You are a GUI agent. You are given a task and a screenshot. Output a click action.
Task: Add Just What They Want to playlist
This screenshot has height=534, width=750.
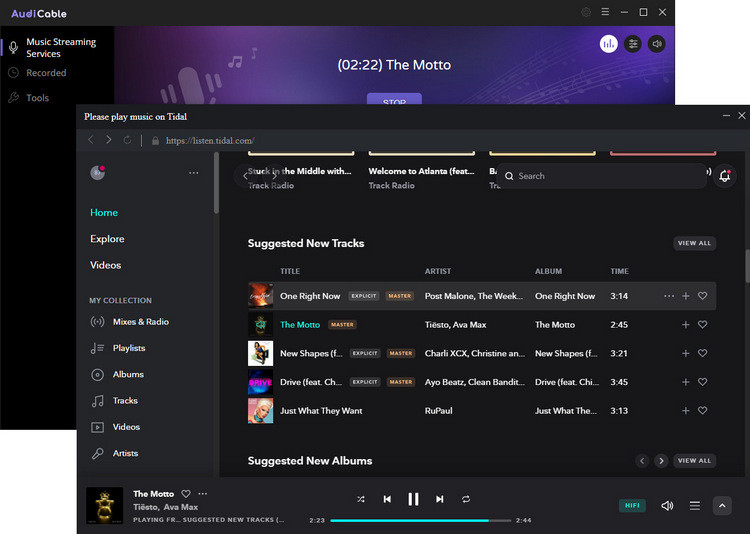click(685, 411)
